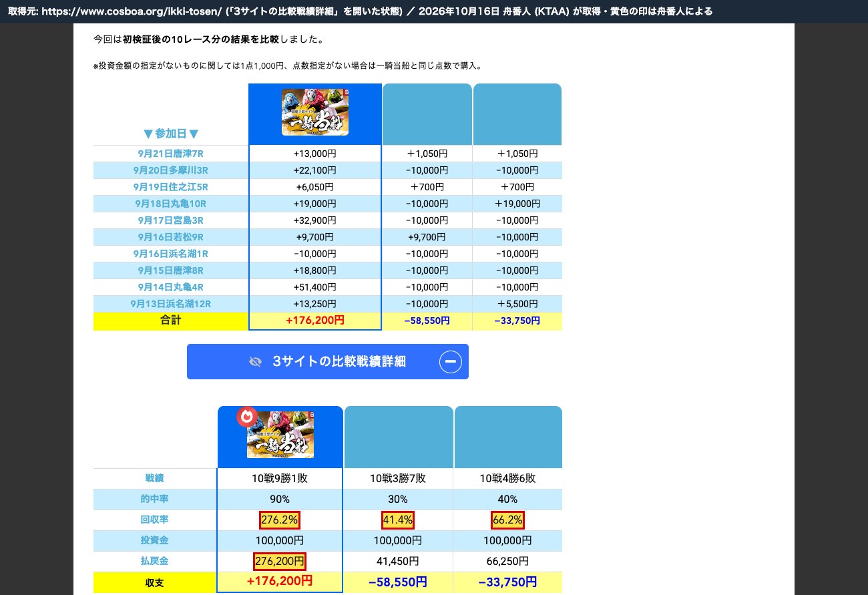Image resolution: width=868 pixels, height=595 pixels.
Task: Select the 9月16日若松9R row label
Action: coord(171,237)
